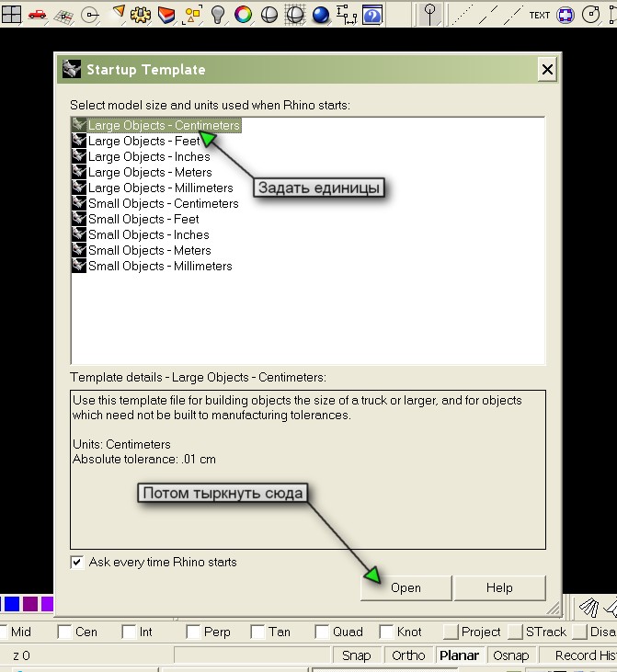Select the dimension tool icon

(347, 15)
